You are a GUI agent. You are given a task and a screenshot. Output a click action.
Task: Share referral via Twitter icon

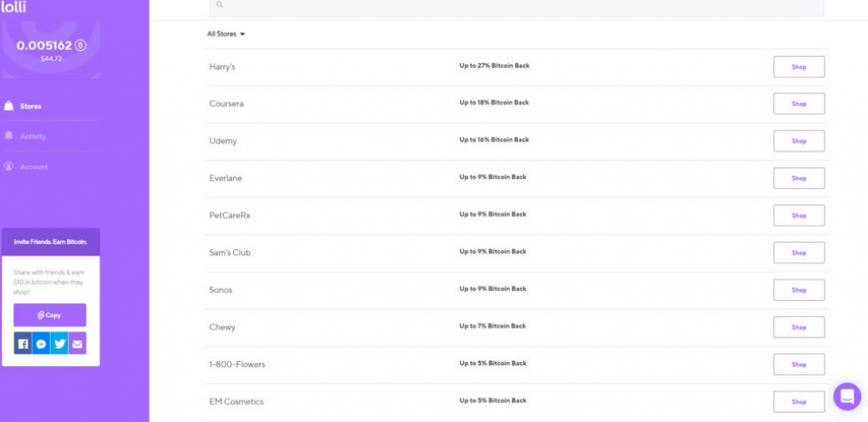coord(59,343)
